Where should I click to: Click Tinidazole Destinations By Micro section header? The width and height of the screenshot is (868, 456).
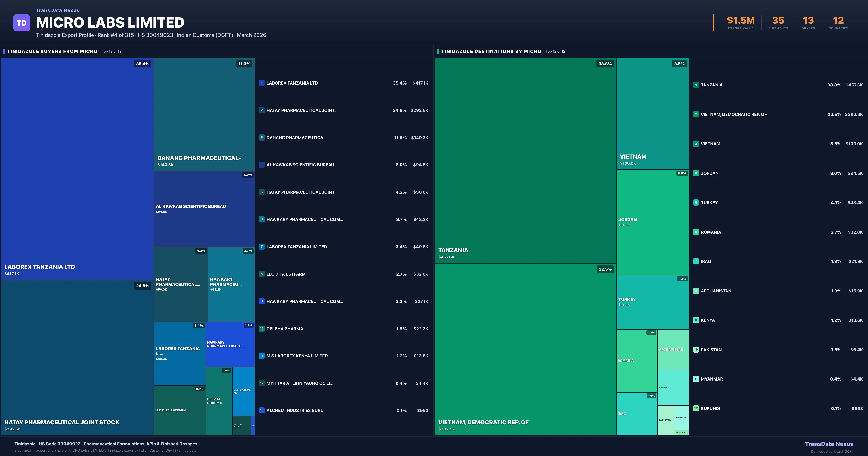(491, 51)
